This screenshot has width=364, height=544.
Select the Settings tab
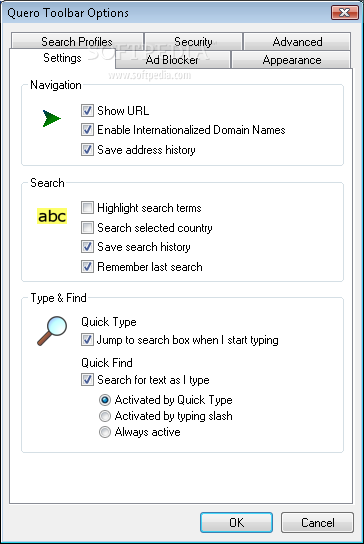62,58
